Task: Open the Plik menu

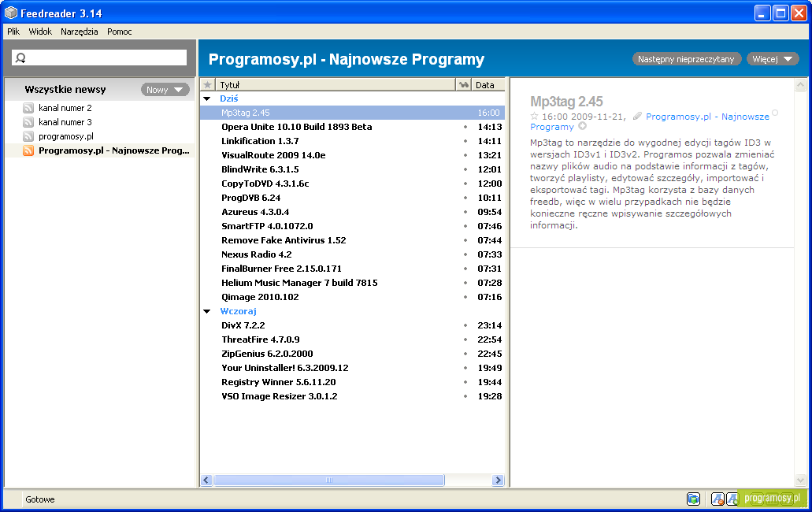Action: (x=13, y=32)
